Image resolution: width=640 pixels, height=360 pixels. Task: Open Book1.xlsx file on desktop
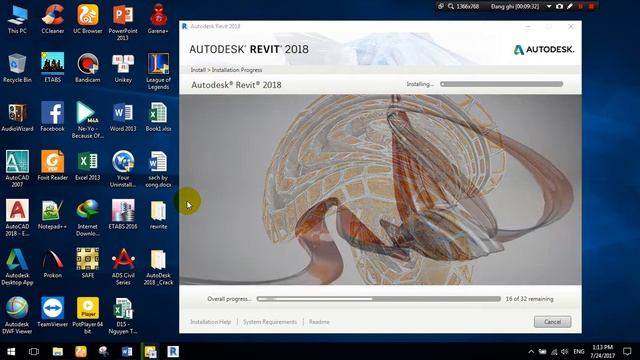click(158, 117)
